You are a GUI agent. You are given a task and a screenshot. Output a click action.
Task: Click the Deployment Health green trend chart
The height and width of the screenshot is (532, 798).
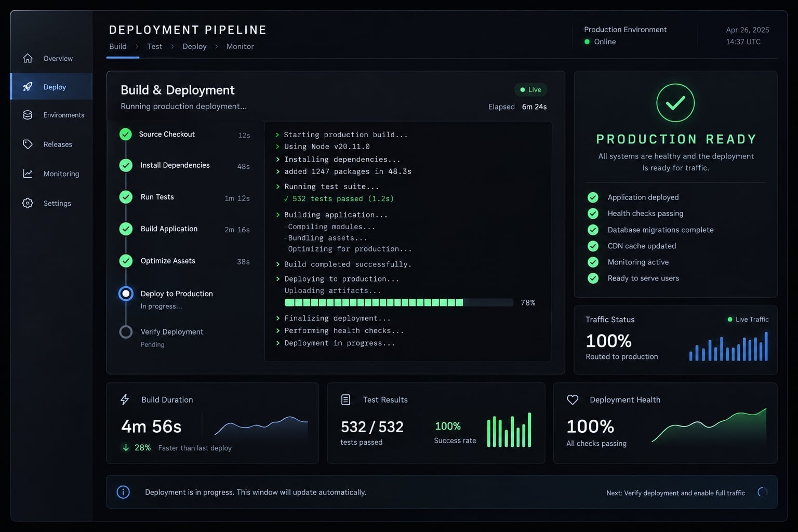click(x=709, y=425)
